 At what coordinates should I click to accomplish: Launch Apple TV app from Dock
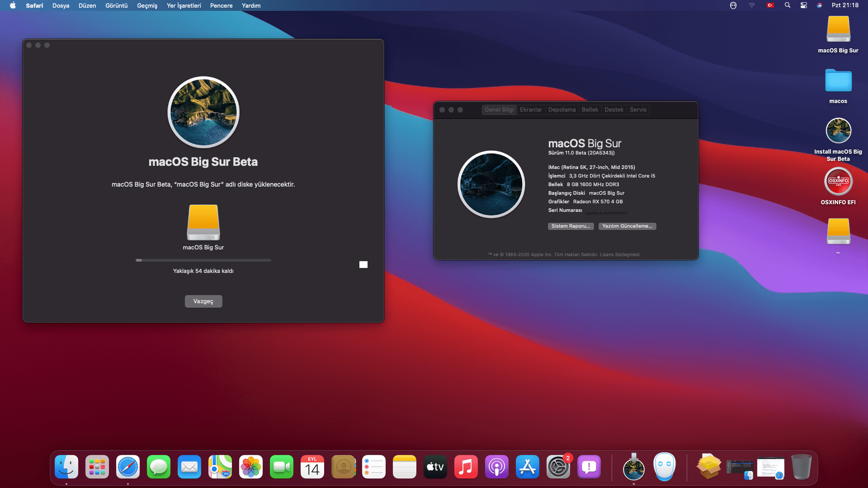pyautogui.click(x=435, y=467)
